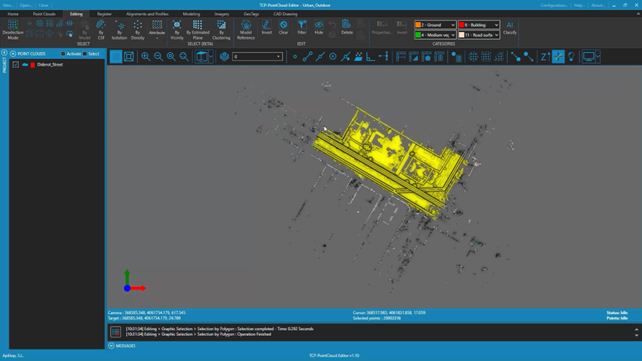Viewport: 642px width, 361px height.
Task: Toggle the Select checkbox in Point Clouds panel
Action: click(85, 54)
